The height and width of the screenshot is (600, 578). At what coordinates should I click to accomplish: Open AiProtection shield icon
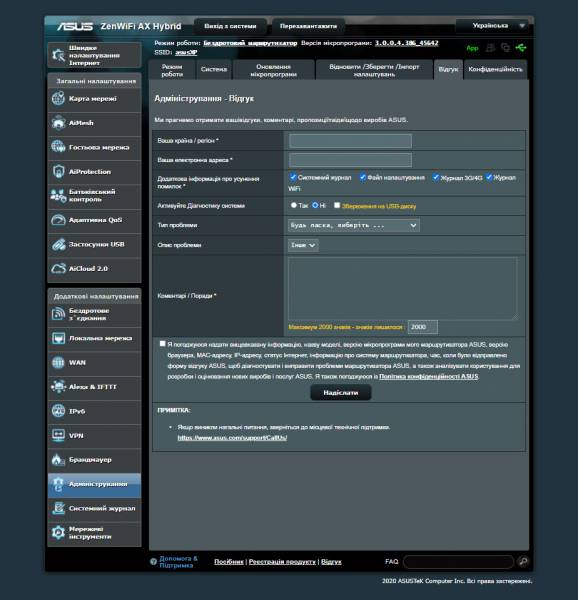pos(58,172)
